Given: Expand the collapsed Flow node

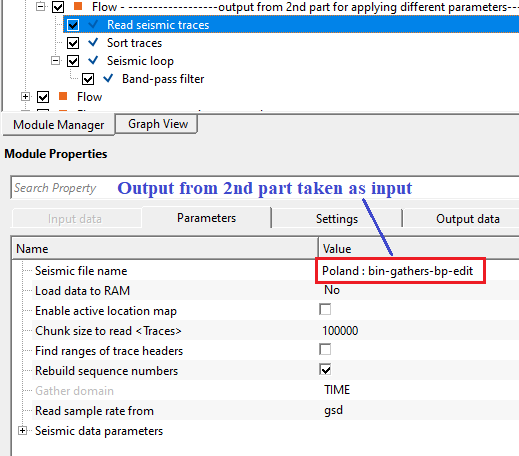Looking at the screenshot, I should coord(25,96).
